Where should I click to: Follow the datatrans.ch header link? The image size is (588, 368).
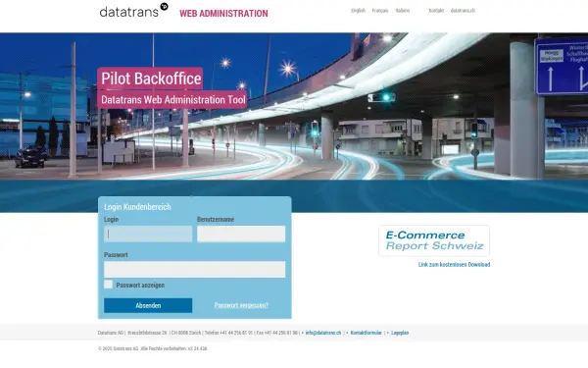463,11
